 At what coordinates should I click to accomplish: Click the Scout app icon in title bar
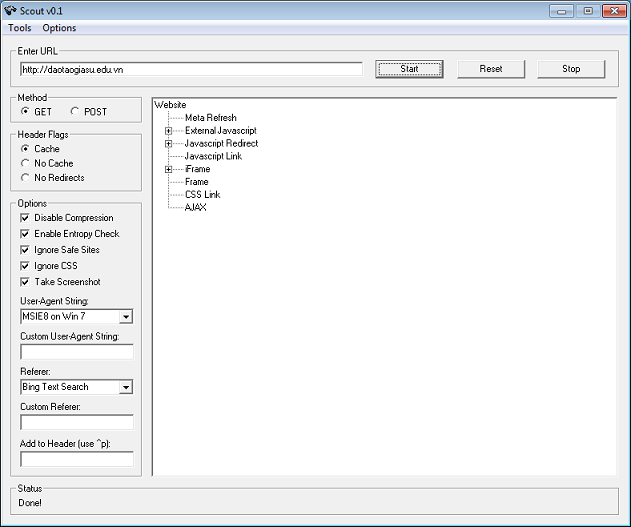coord(11,11)
